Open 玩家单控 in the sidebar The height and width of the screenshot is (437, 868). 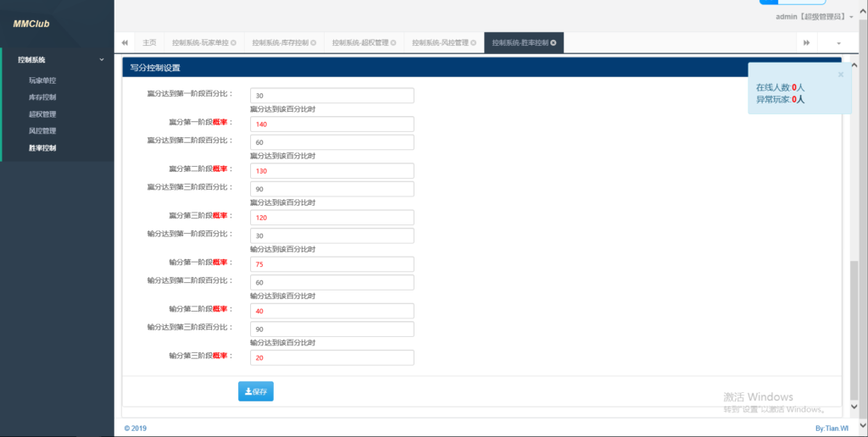42,80
